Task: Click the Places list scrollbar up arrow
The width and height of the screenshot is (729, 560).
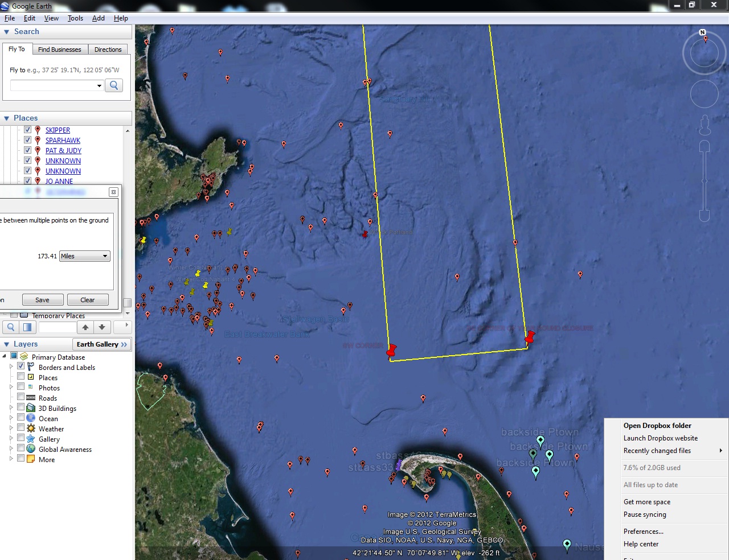Action: (128, 131)
